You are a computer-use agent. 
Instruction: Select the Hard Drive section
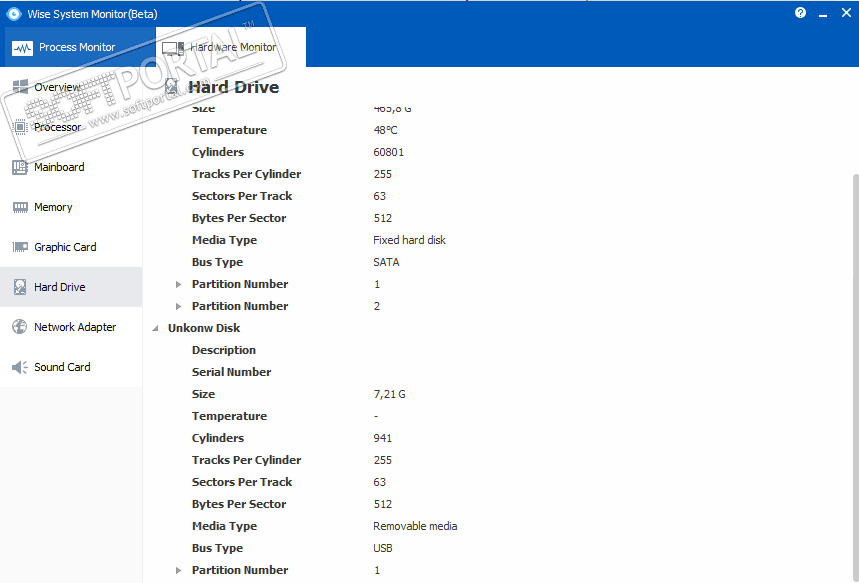[x=71, y=287]
